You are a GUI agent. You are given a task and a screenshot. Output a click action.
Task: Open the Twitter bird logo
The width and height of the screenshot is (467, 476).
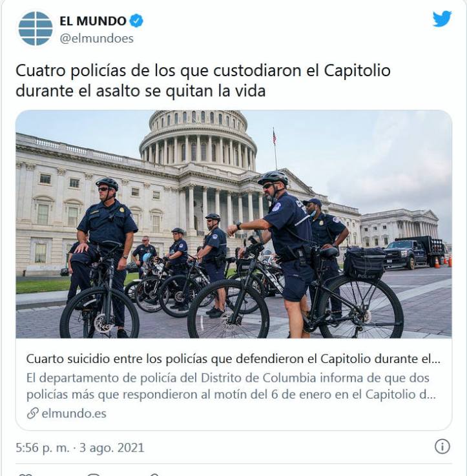click(442, 19)
